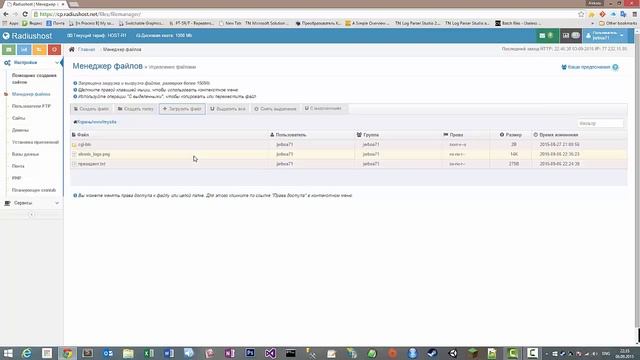This screenshot has width=640, height=360.
Task: Click the Загрузить файл button
Action: click(182, 109)
